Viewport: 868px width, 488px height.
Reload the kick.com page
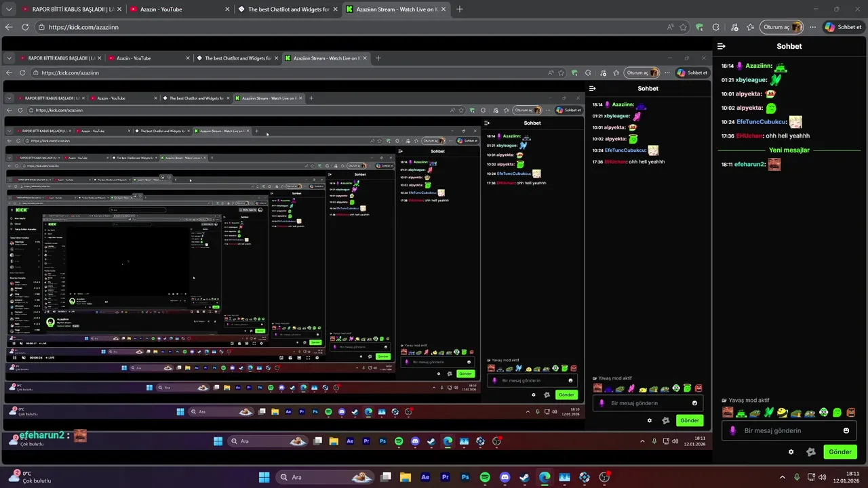(x=25, y=27)
